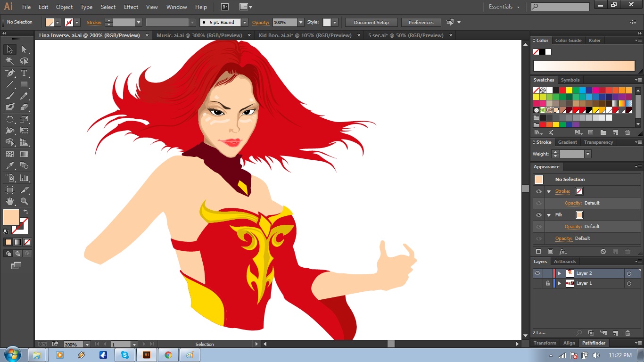Image resolution: width=644 pixels, height=362 pixels.
Task: Delete selected layer with Layers trash icon
Action: [627, 333]
